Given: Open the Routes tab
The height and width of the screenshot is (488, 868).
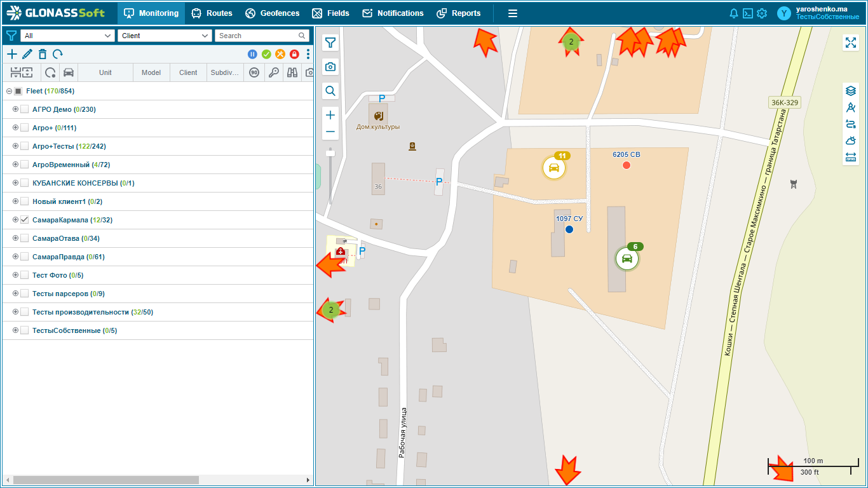Looking at the screenshot, I should point(212,13).
